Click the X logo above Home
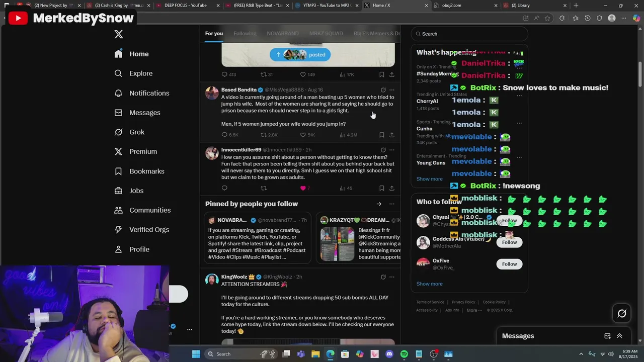This screenshot has height=362, width=644. click(x=119, y=34)
